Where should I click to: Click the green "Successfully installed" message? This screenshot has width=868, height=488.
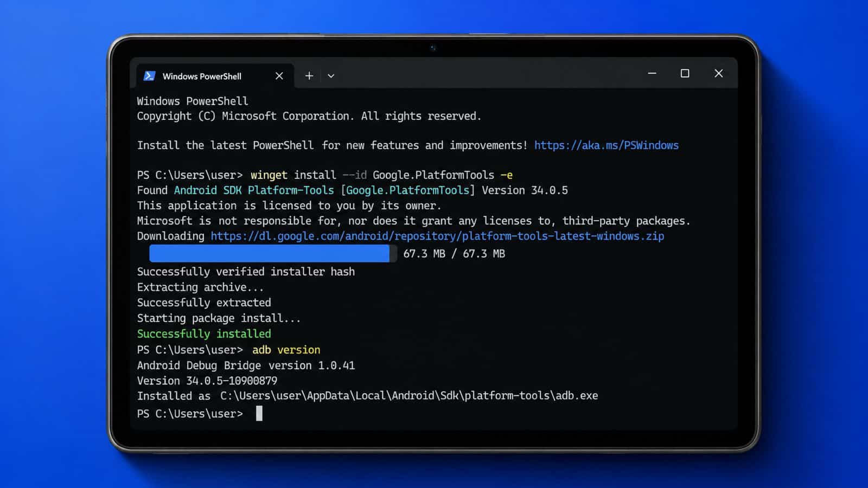(x=204, y=334)
